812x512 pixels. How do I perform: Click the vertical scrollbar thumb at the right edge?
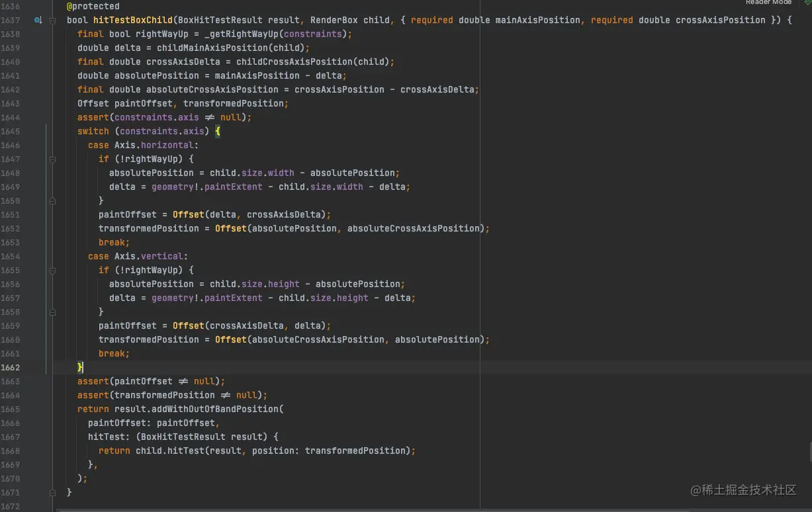[809, 452]
